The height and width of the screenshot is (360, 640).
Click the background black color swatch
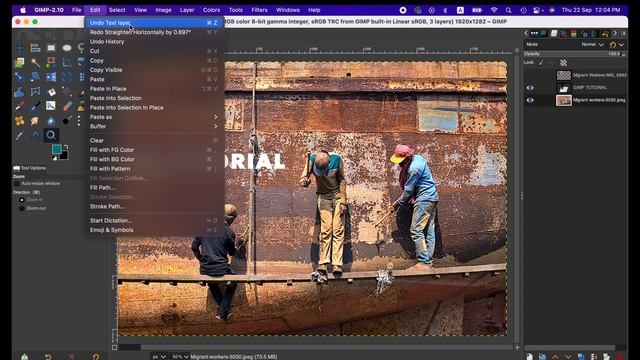tap(64, 156)
